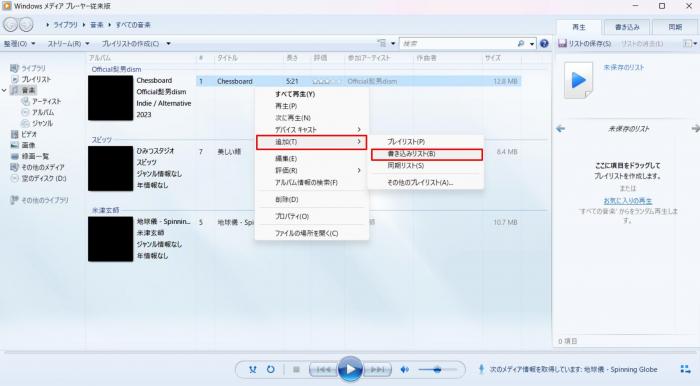Toggle shuffle playback
Image resolution: width=700 pixels, height=386 pixels.
253,369
